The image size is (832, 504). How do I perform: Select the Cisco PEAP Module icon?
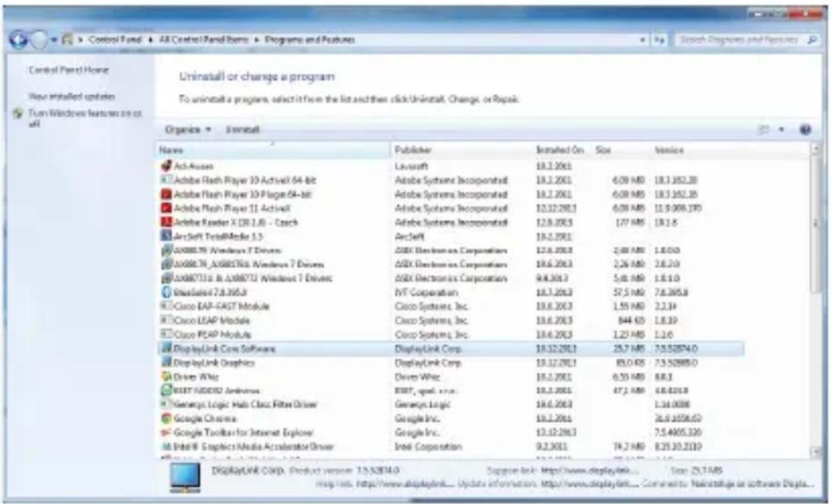[167, 334]
